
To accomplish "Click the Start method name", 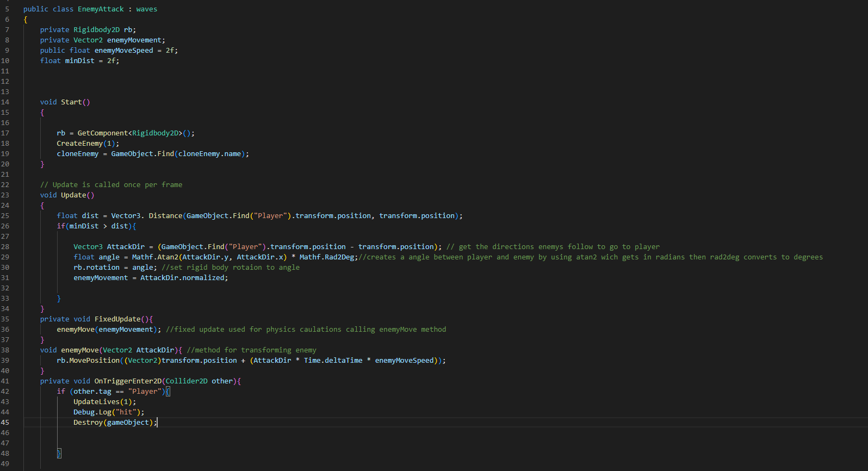I will point(71,102).
